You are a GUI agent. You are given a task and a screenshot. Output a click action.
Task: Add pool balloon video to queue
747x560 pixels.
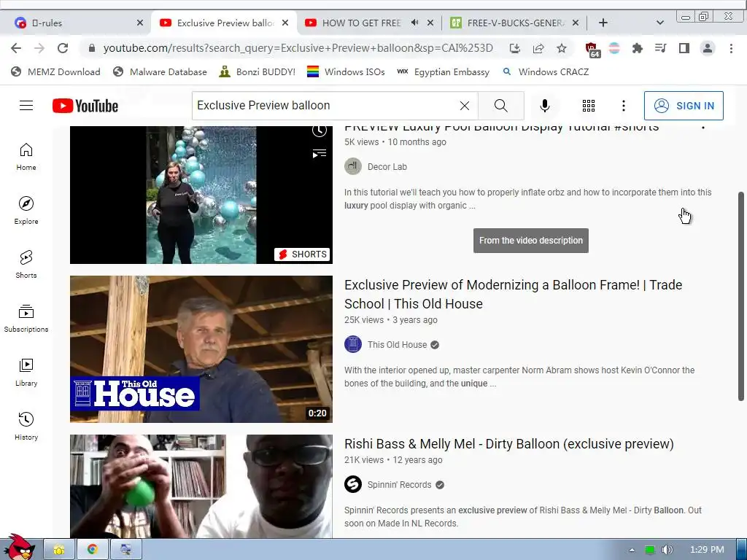pos(320,153)
